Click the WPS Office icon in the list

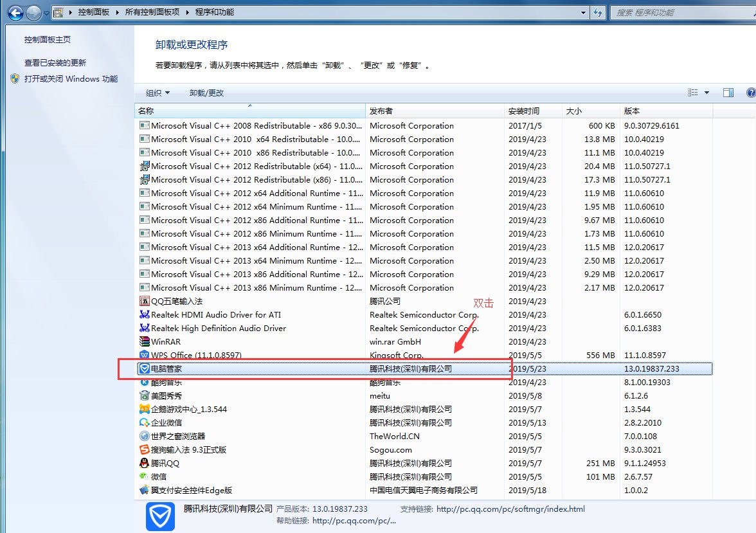[x=145, y=356]
